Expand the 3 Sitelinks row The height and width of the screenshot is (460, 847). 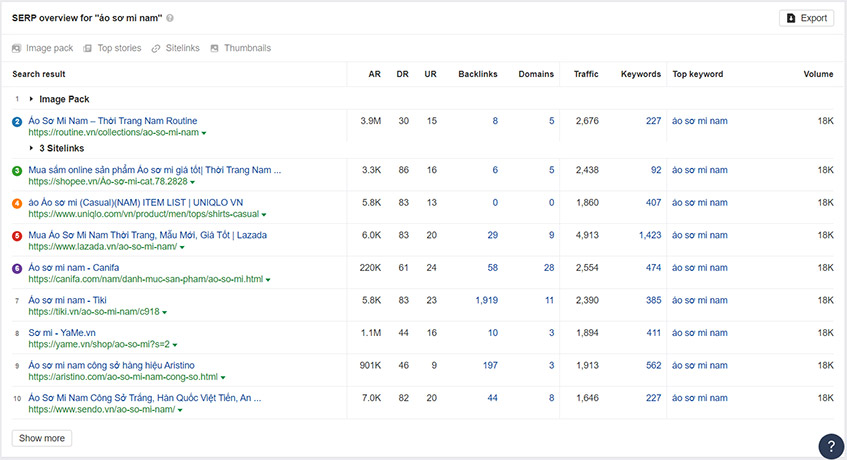coord(31,148)
